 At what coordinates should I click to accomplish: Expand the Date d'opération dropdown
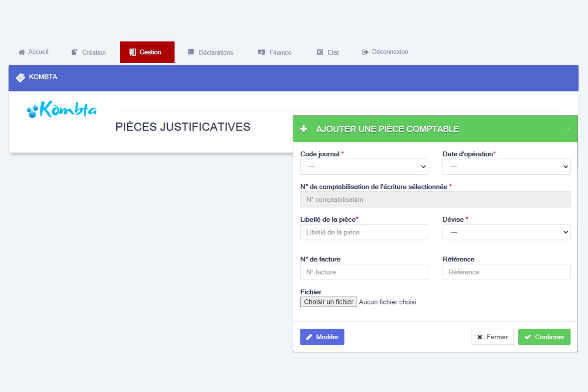(506, 167)
